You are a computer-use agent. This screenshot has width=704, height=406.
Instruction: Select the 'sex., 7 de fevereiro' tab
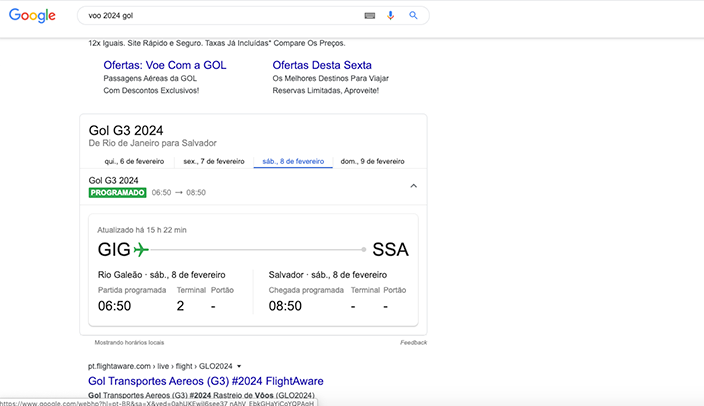(x=214, y=161)
